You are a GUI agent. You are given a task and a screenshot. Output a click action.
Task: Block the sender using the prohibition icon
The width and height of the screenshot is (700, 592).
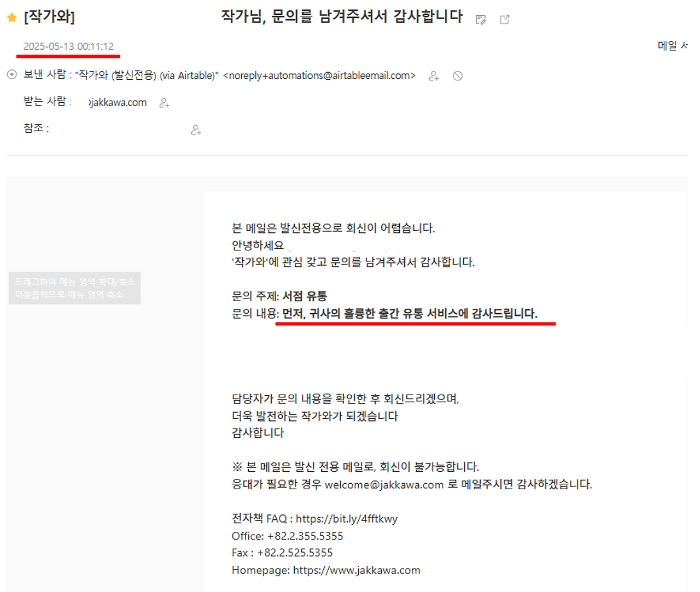pos(457,76)
